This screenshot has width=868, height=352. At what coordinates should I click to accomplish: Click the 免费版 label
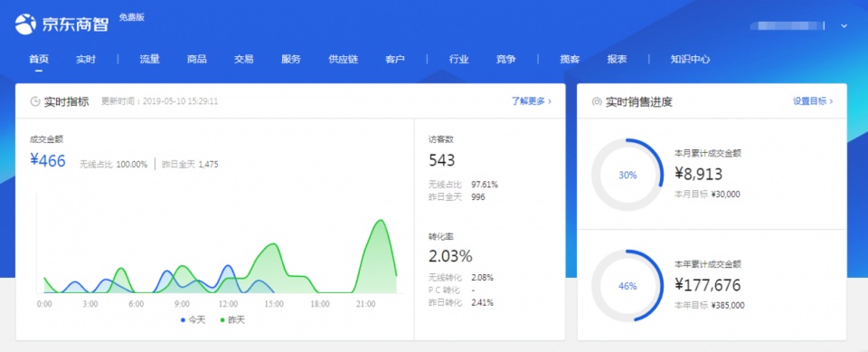[x=132, y=17]
